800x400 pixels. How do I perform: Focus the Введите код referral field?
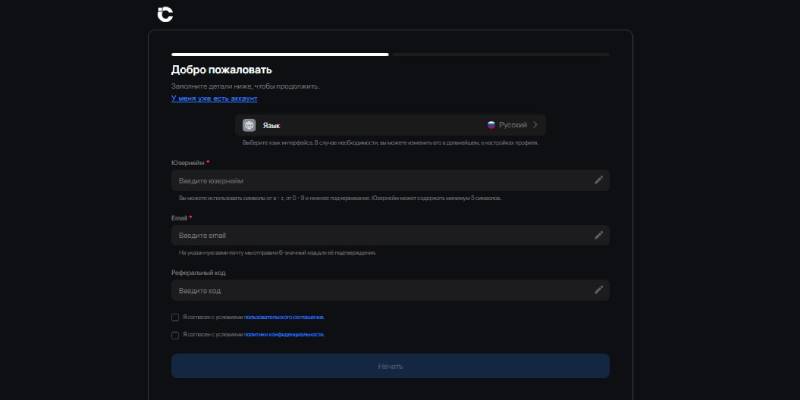[390, 290]
